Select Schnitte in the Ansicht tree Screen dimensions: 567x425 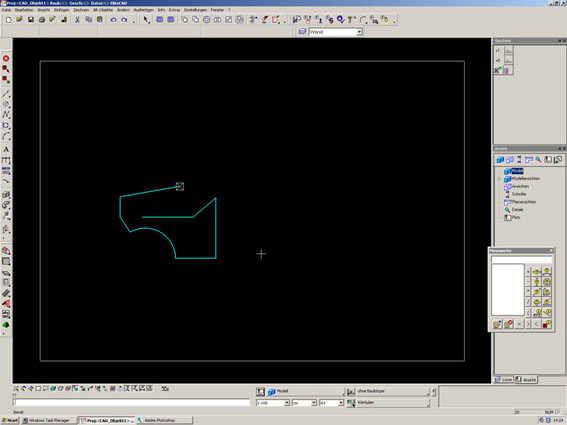pyautogui.click(x=519, y=194)
